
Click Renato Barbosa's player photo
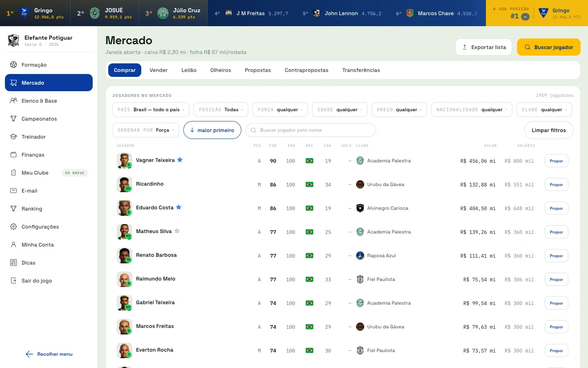pos(125,256)
